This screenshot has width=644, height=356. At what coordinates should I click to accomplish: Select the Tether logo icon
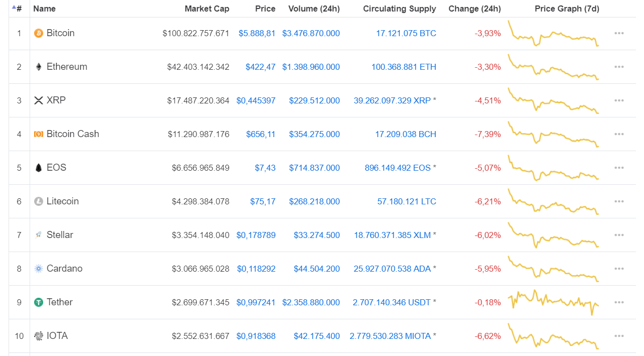coord(38,302)
